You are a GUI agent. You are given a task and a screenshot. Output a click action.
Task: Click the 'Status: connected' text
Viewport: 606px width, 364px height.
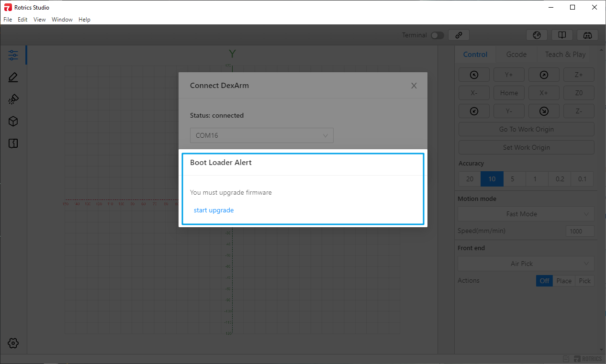(217, 115)
